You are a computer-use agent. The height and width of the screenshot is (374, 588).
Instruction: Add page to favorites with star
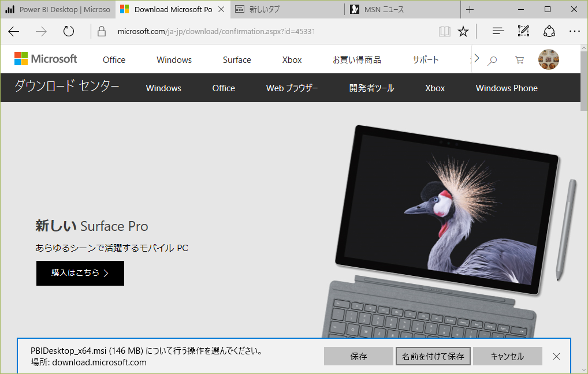pyautogui.click(x=463, y=32)
